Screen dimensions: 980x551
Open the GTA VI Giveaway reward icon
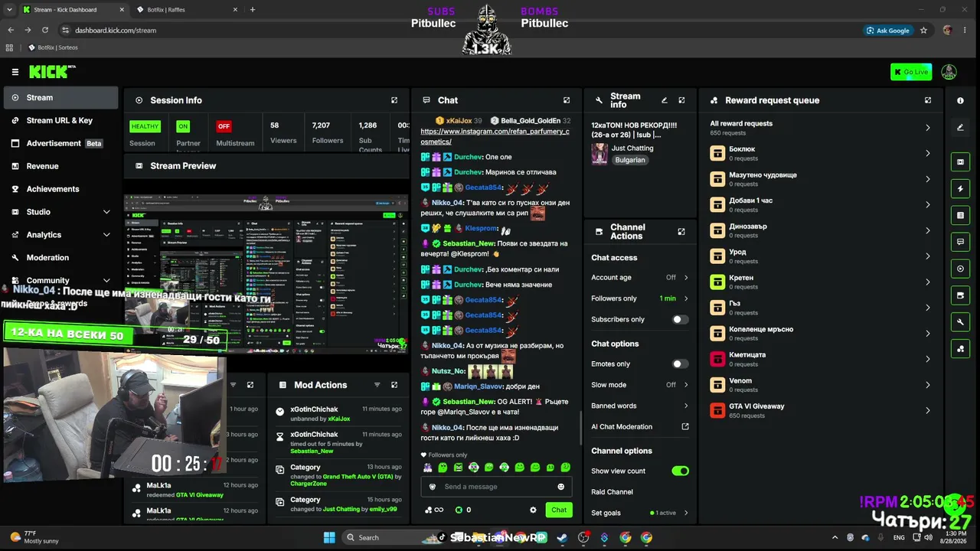(717, 410)
